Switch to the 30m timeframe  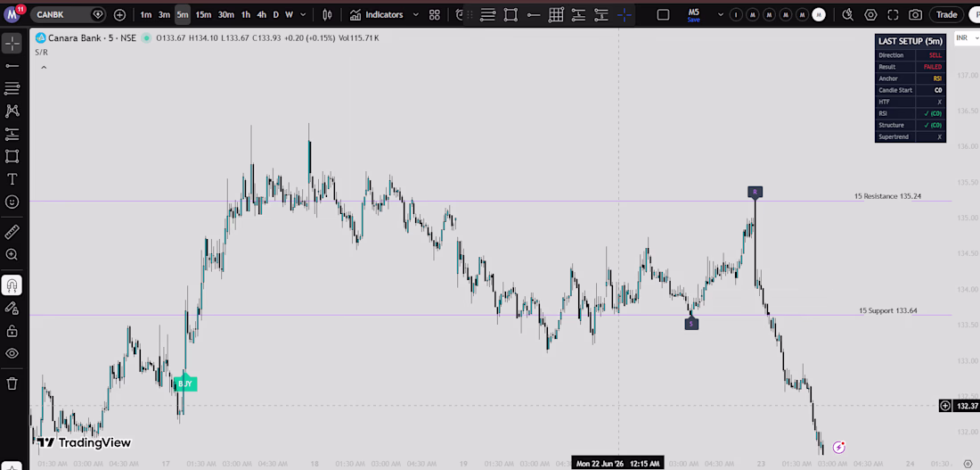coord(226,14)
